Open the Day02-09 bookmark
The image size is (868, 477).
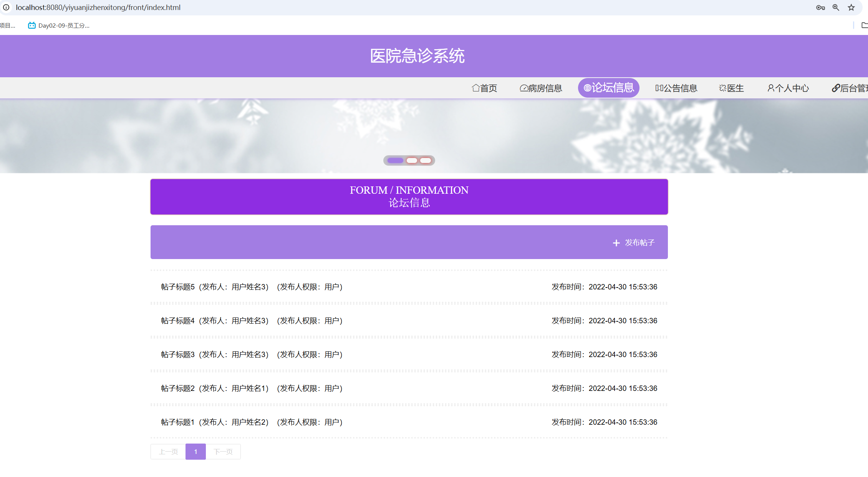coord(59,25)
